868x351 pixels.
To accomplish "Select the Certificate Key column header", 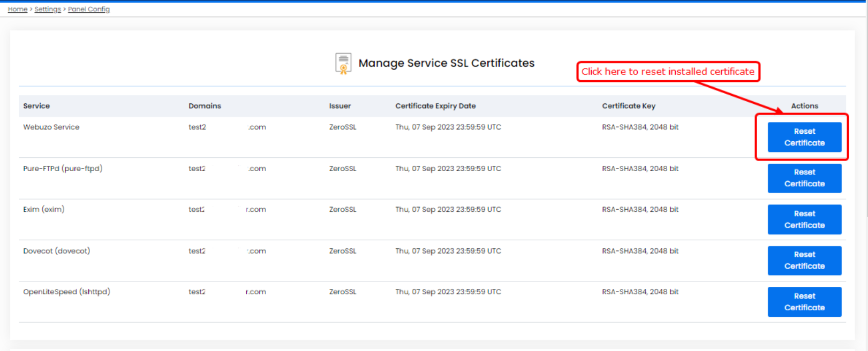I will tap(628, 106).
